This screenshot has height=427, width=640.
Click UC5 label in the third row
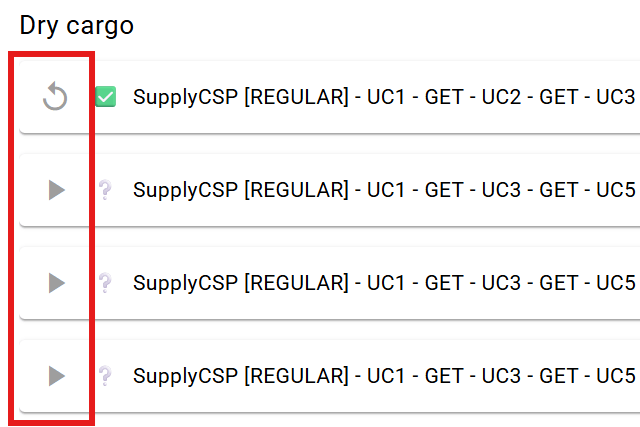(x=616, y=283)
